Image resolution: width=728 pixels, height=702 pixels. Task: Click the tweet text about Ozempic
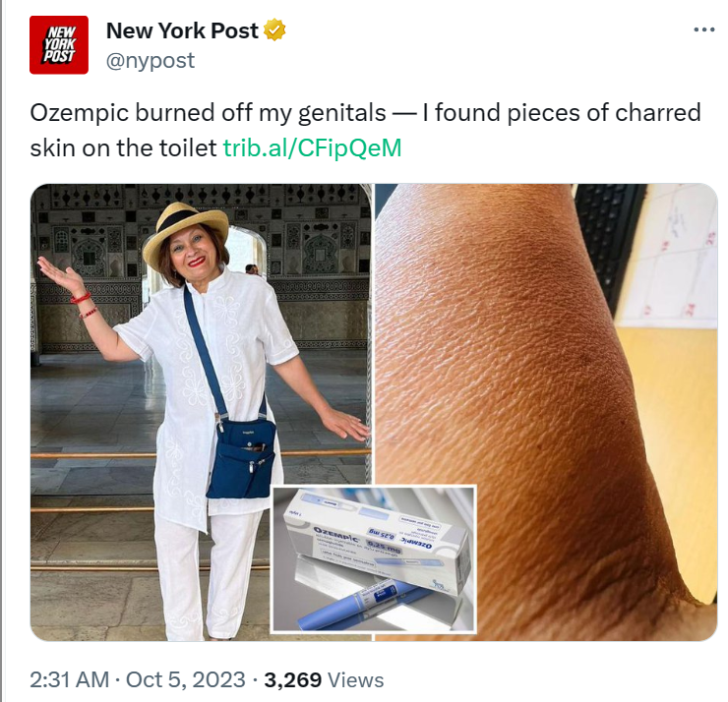coord(365,131)
